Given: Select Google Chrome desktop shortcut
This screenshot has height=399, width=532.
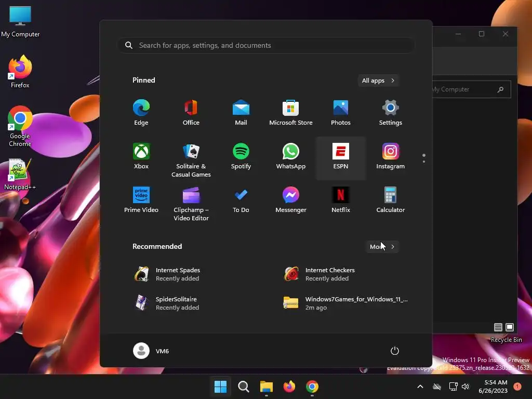Looking at the screenshot, I should (x=20, y=126).
